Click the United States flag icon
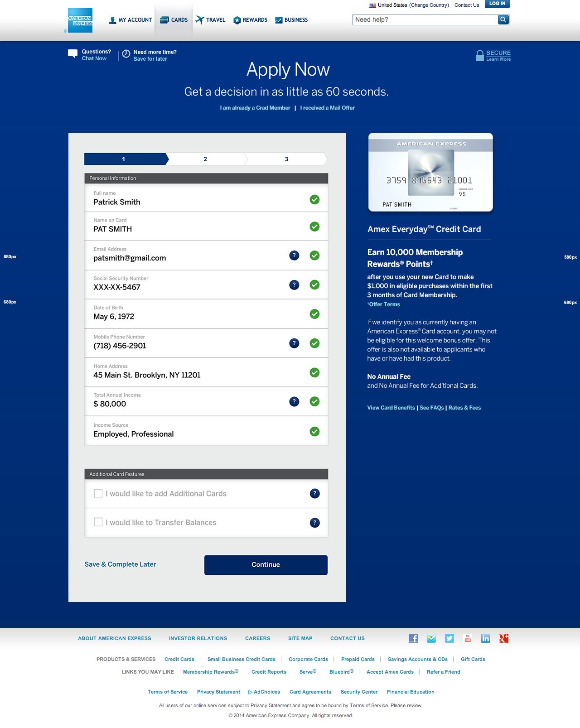The image size is (580, 728). point(372,5)
